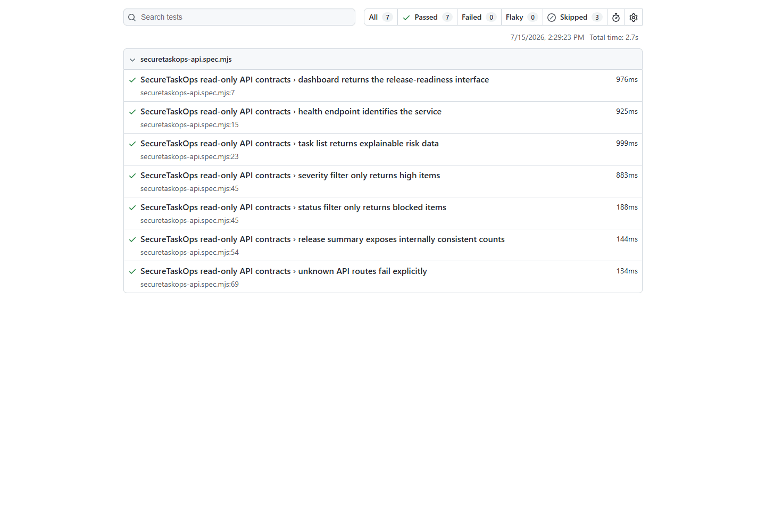Image resolution: width=766 pixels, height=532 pixels.
Task: Filter by Passed tests
Action: coord(427,17)
